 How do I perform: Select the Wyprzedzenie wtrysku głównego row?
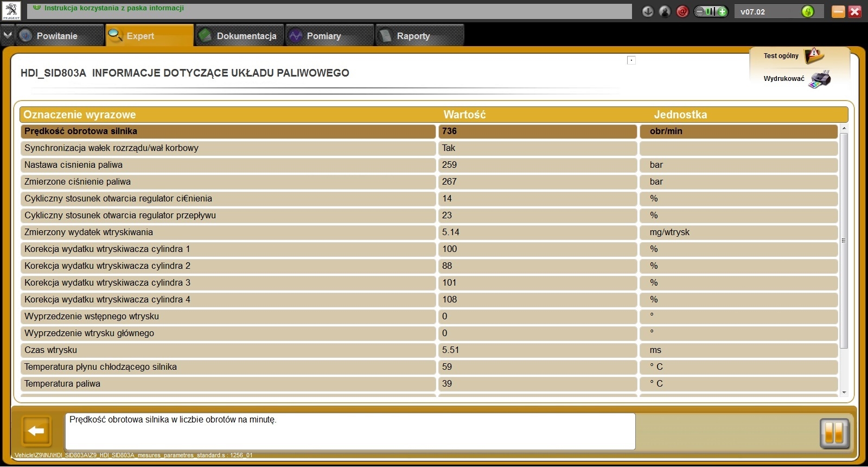pos(430,333)
